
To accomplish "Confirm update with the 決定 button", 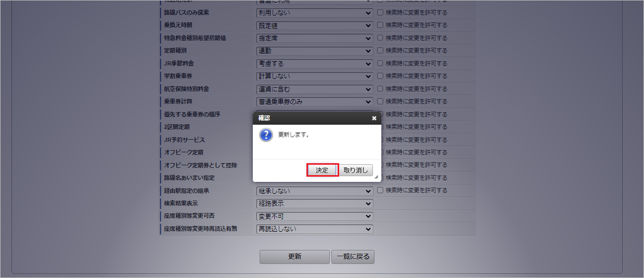I will [323, 170].
